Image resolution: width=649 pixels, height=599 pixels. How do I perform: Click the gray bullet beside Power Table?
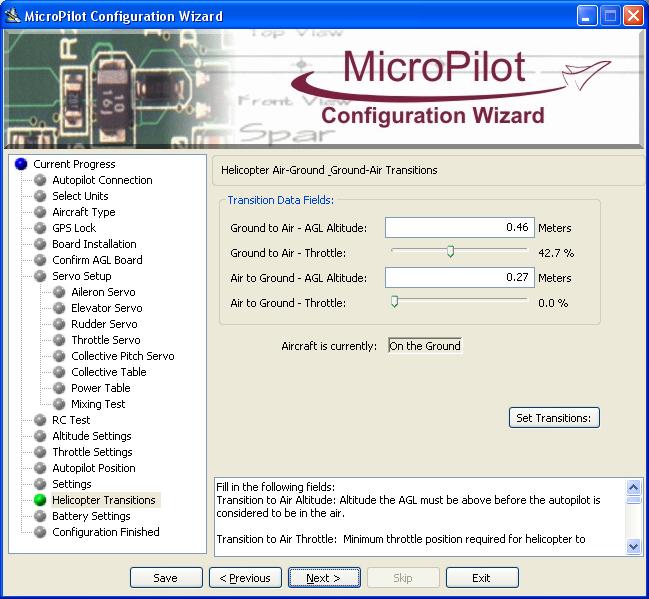(59, 388)
